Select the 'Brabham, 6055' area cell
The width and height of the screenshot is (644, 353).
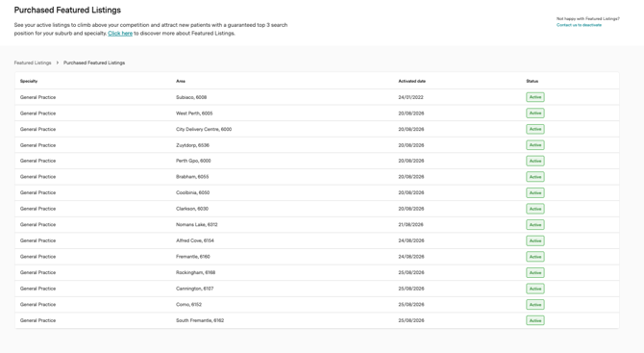[x=192, y=177]
